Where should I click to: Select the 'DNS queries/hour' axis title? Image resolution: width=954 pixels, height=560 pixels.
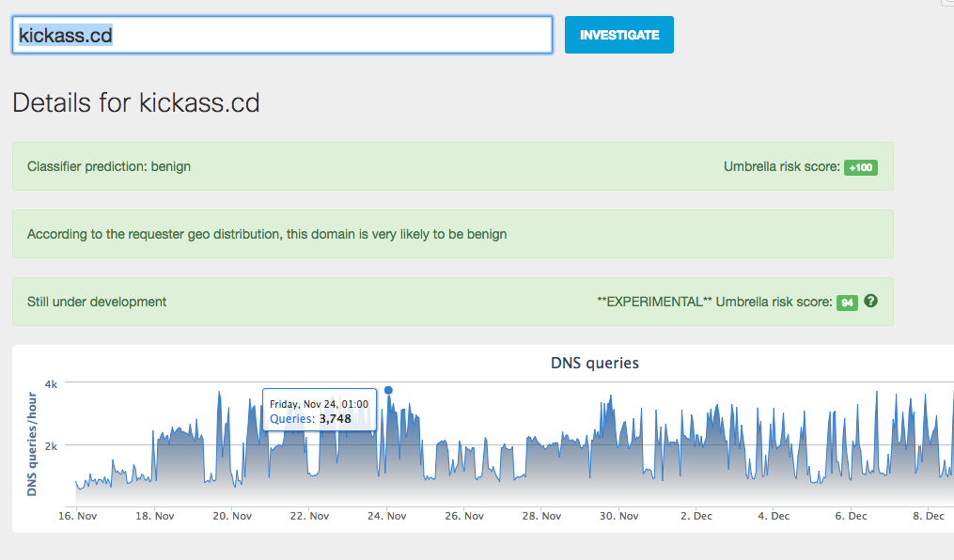(32, 443)
